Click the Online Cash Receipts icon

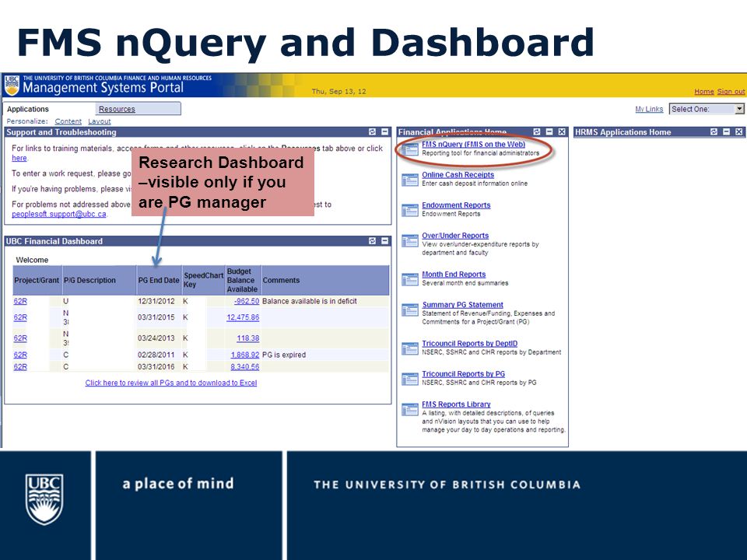point(410,180)
